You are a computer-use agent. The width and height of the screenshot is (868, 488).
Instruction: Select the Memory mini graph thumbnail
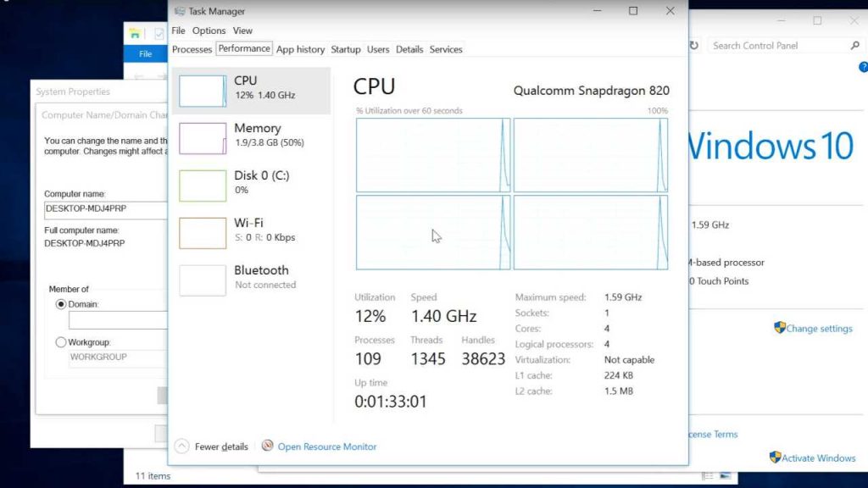tap(203, 138)
